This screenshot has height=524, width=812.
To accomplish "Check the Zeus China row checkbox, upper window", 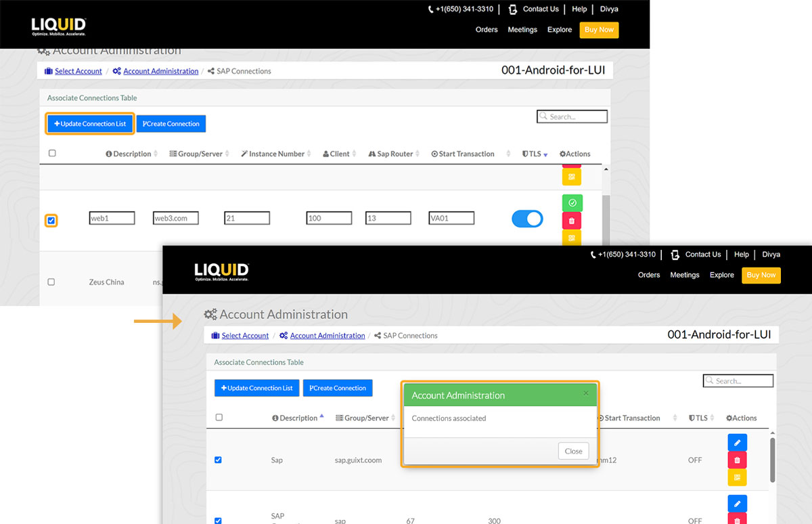I will [x=51, y=282].
